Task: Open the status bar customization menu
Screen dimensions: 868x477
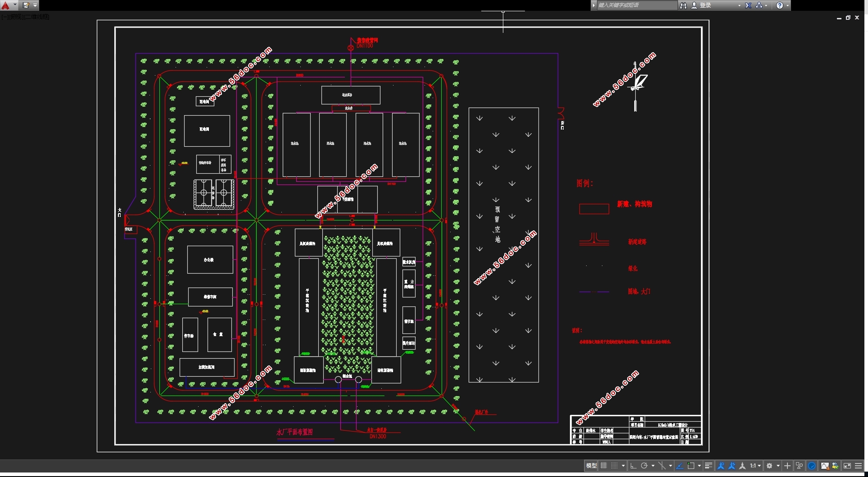Action: click(859, 466)
